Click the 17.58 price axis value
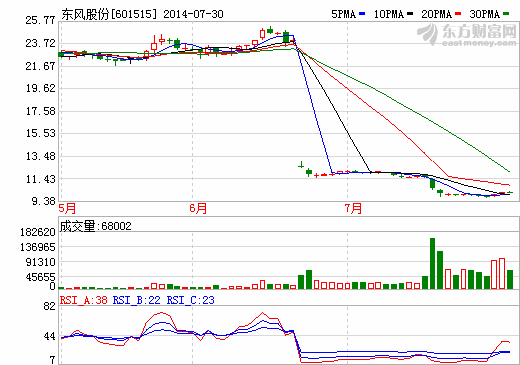The image size is (520, 365). (x=40, y=111)
